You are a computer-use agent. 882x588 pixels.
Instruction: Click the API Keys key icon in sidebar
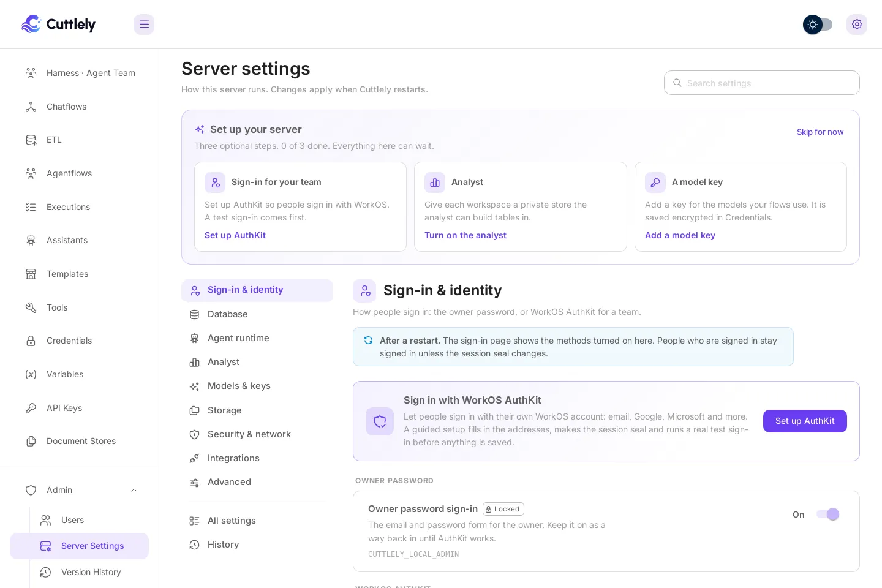click(31, 408)
